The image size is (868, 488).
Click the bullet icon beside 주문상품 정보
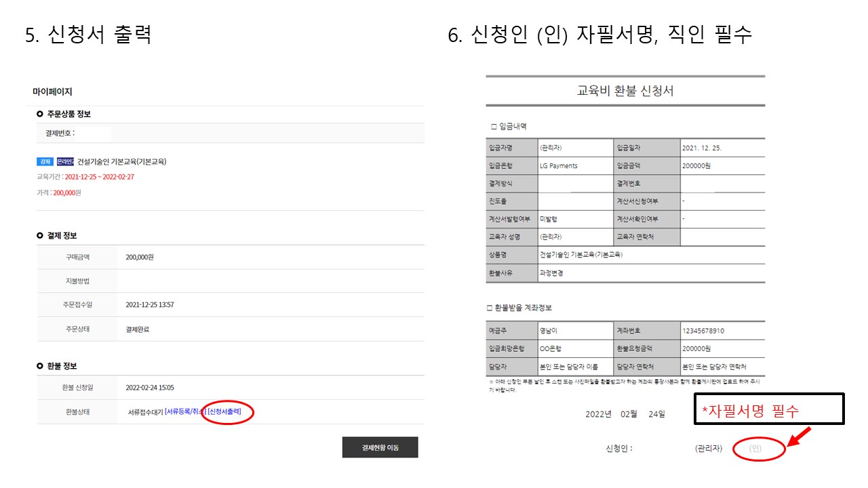point(40,114)
